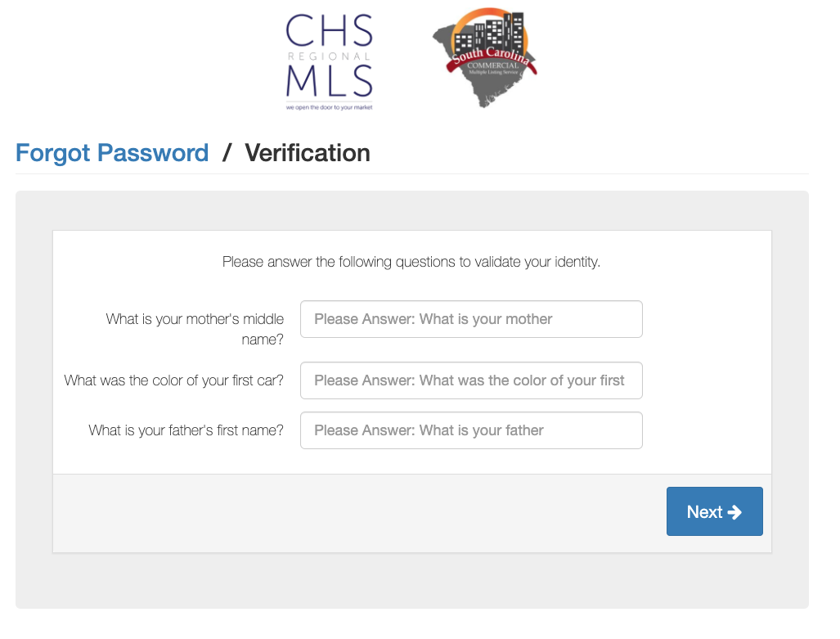Click the identity validation instruction text
Screen dimensions: 840x639
tap(412, 262)
